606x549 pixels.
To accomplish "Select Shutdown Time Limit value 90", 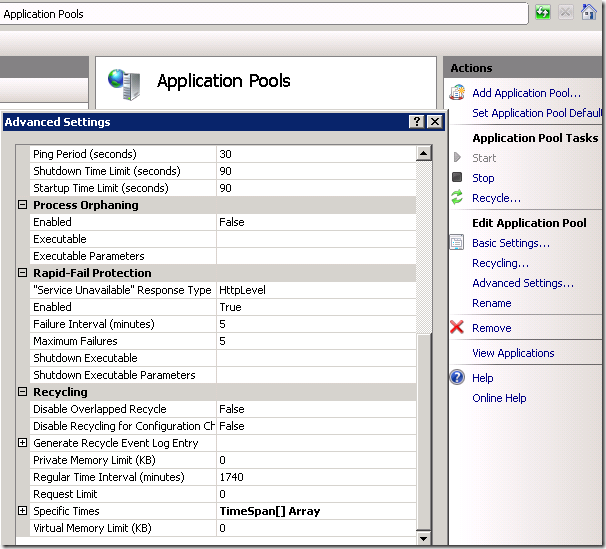I will [225, 171].
